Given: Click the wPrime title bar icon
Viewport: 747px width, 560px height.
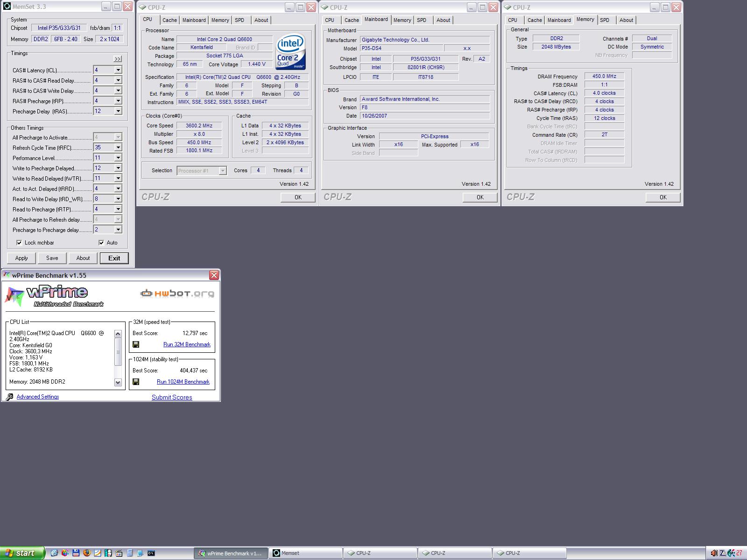Looking at the screenshot, I should pyautogui.click(x=7, y=275).
